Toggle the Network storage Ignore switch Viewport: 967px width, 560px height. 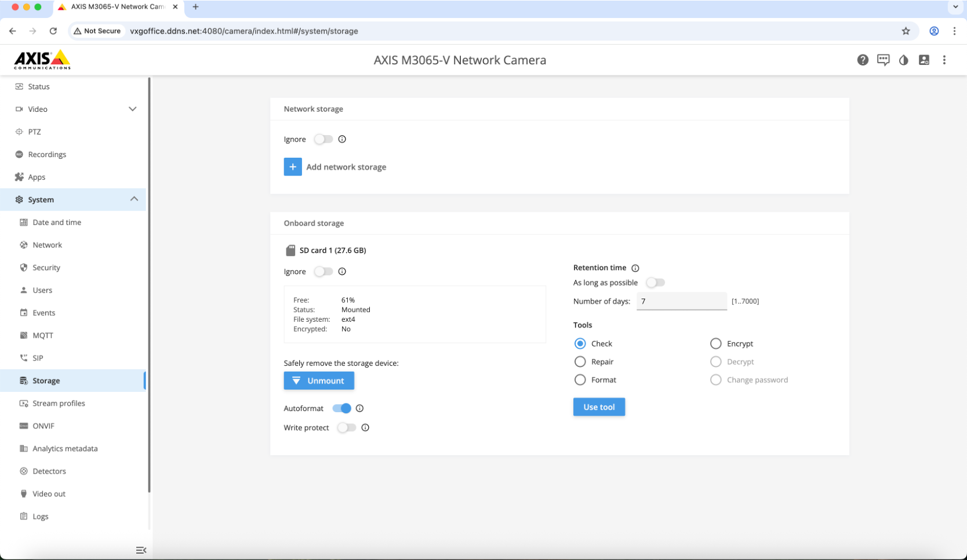click(323, 139)
